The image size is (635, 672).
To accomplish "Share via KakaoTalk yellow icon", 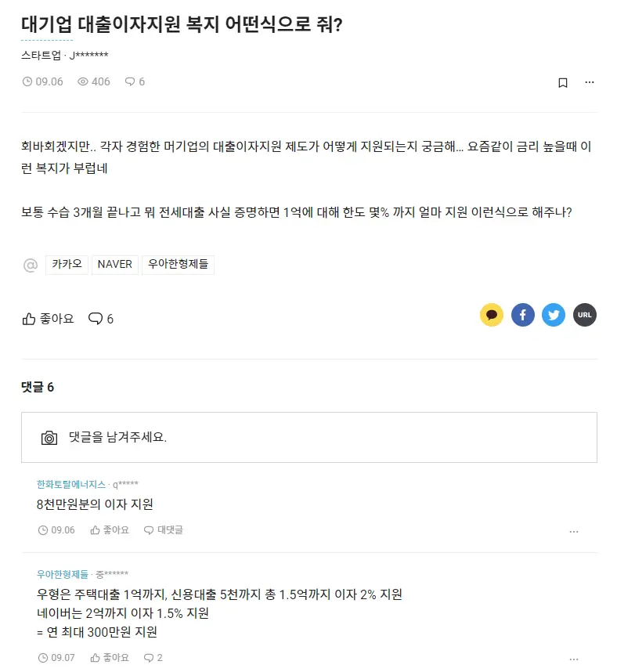I will point(492,315).
